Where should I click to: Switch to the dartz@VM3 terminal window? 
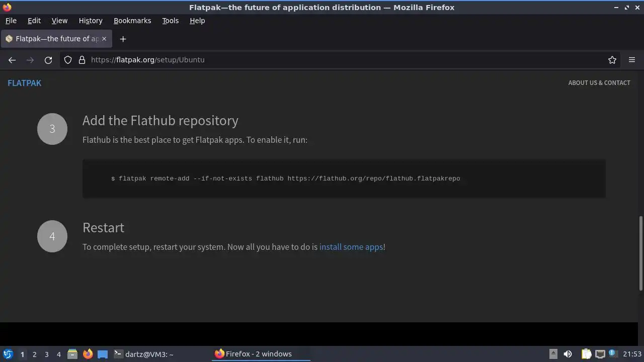[161, 354]
